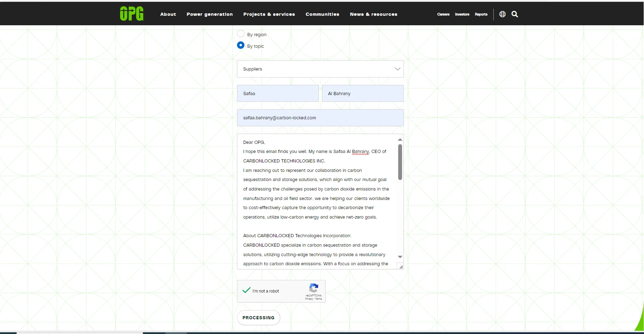644x334 pixels.
Task: Open Projects & services menu
Action: click(269, 14)
